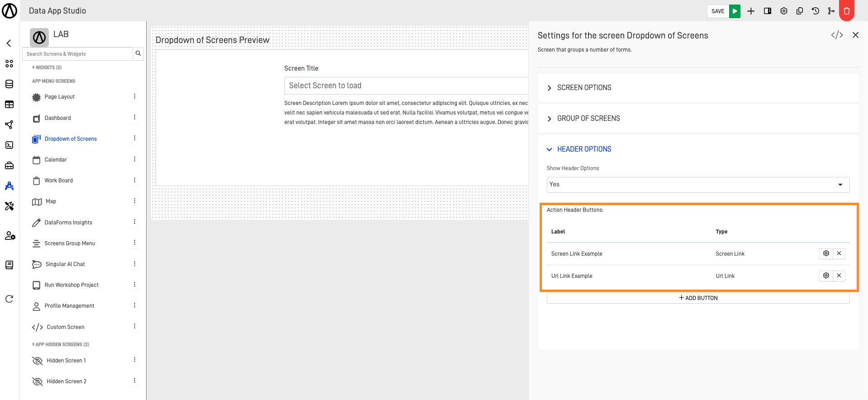Open the Dropdown of Screens three-dot menu
868x400 pixels.
click(134, 138)
